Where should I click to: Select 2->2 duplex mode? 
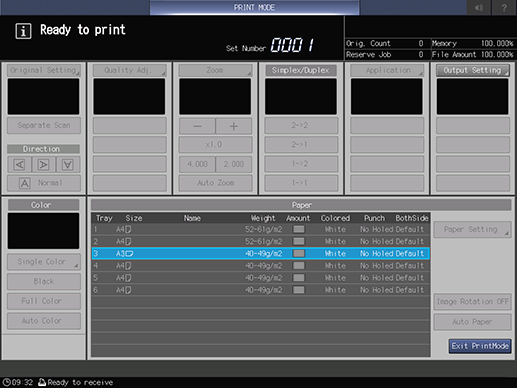301,125
